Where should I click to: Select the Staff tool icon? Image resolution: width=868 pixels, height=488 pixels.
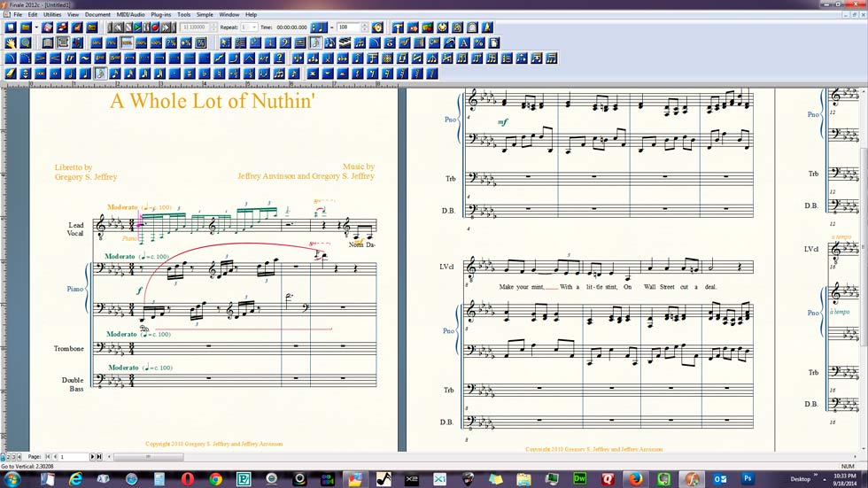(x=240, y=43)
